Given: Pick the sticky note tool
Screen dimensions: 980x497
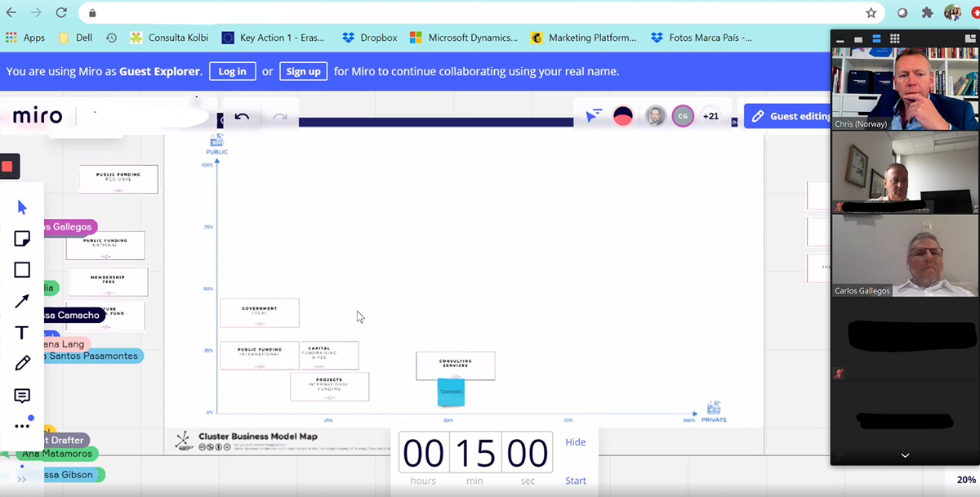Looking at the screenshot, I should pyautogui.click(x=22, y=239).
